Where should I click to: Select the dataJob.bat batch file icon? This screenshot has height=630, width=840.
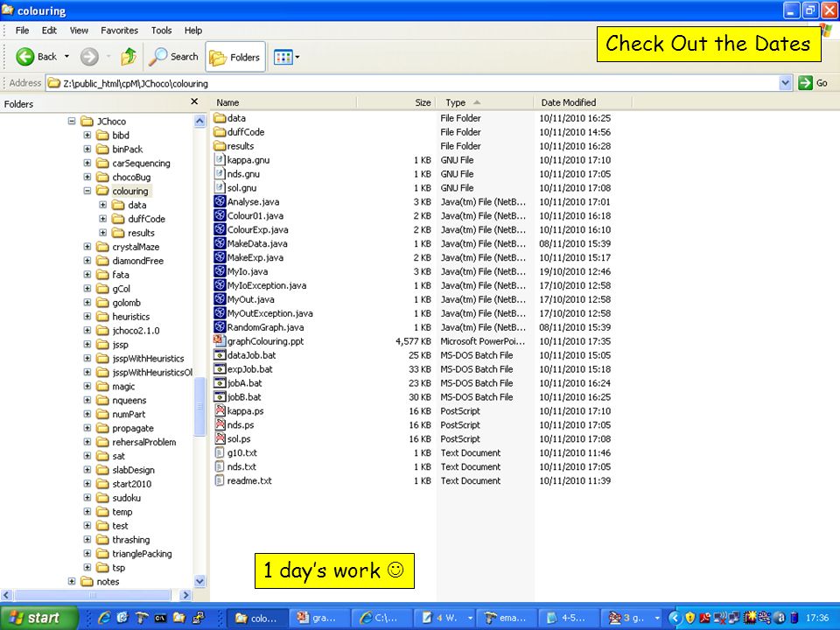pos(220,354)
